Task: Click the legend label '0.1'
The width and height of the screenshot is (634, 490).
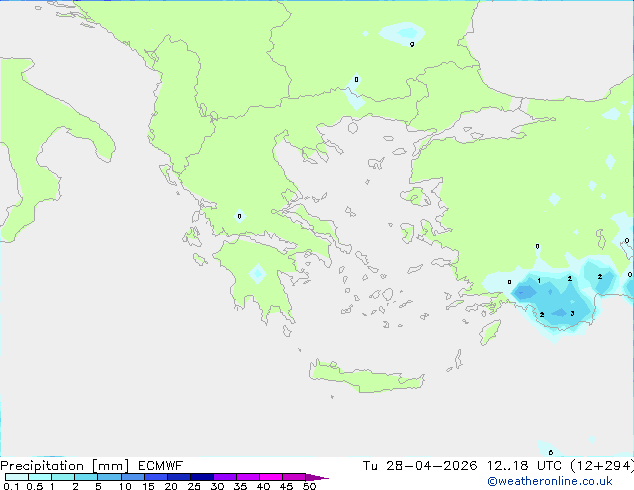Action: click(x=11, y=486)
